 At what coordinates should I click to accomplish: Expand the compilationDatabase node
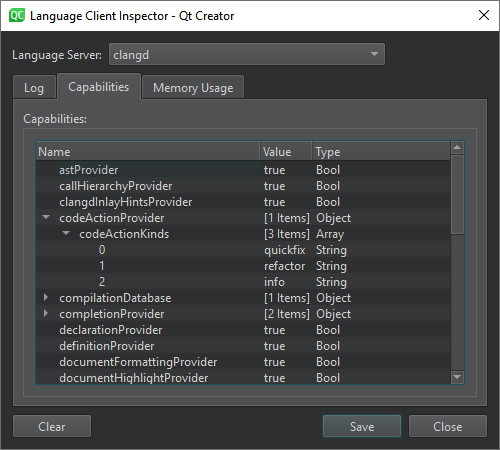click(46, 298)
